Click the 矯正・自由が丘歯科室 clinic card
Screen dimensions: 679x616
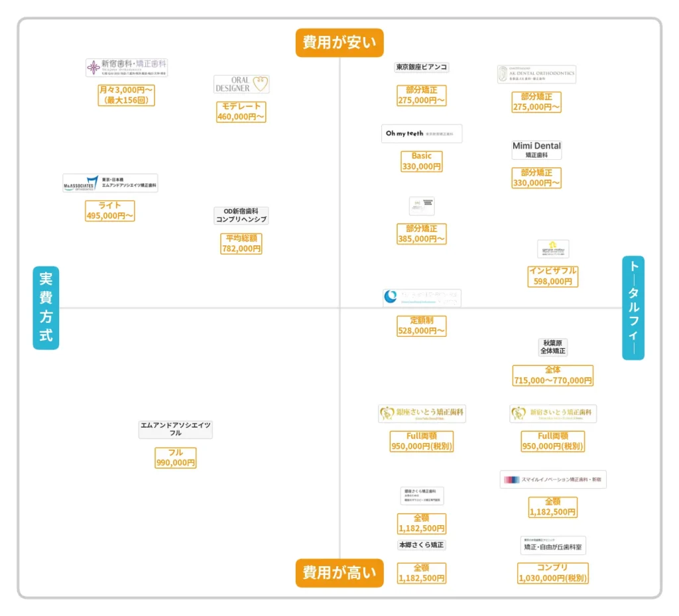(x=553, y=546)
